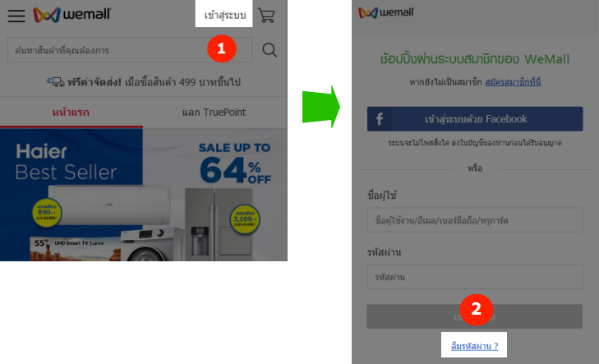Click the WeMall logo on the login page
This screenshot has width=599, height=364.
point(386,12)
